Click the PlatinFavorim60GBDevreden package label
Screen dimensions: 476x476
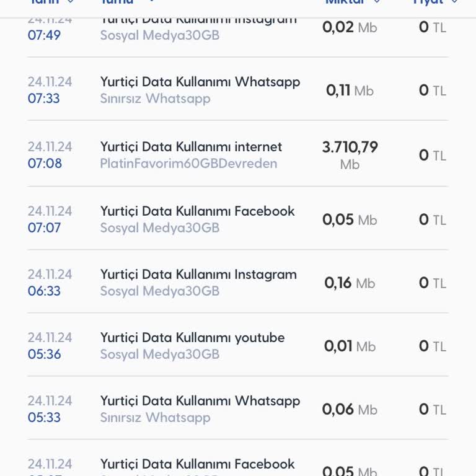pyautogui.click(x=188, y=164)
